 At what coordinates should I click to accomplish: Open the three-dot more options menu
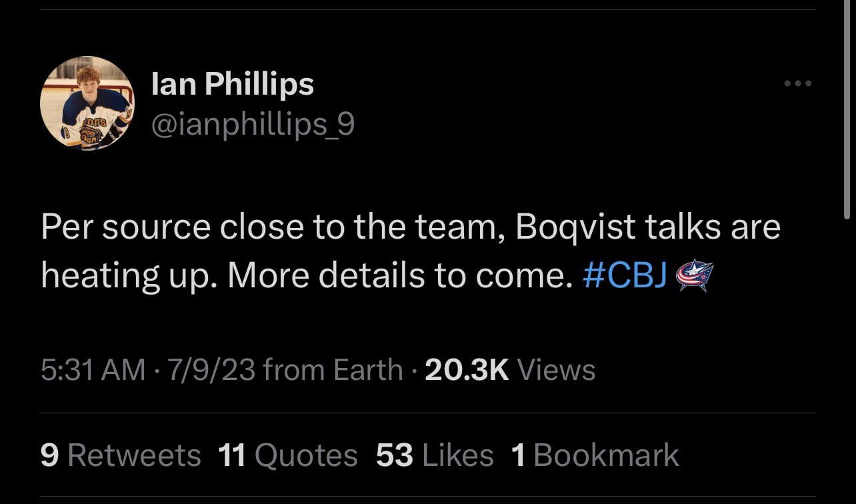(797, 84)
